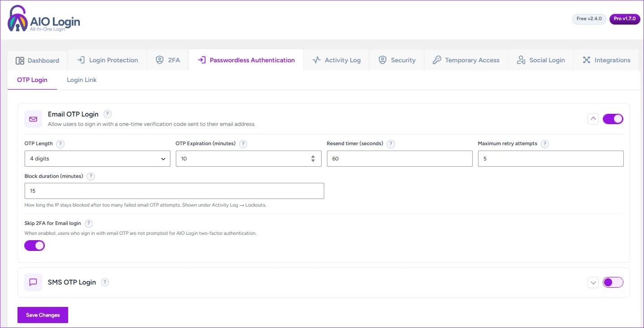Disable the Email OTP Login toggle
This screenshot has width=644, height=328.
pyautogui.click(x=613, y=119)
